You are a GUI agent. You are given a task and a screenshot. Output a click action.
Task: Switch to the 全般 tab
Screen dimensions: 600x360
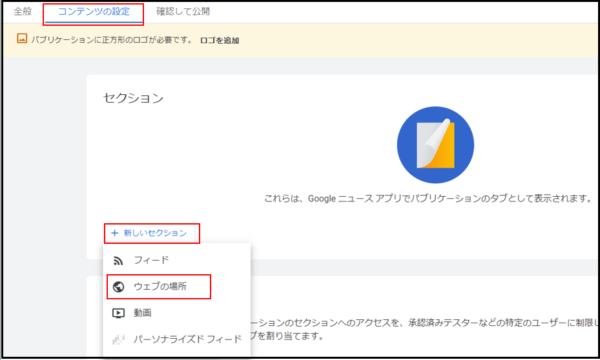(23, 11)
